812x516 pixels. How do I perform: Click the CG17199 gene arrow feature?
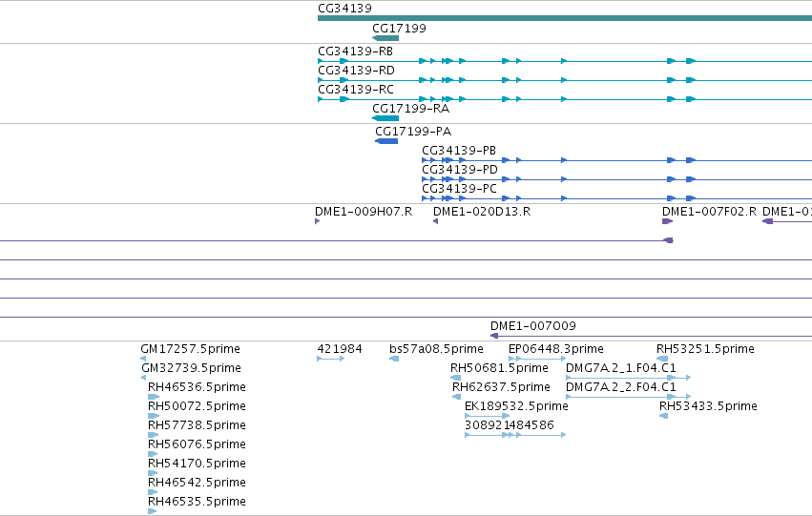click(385, 38)
